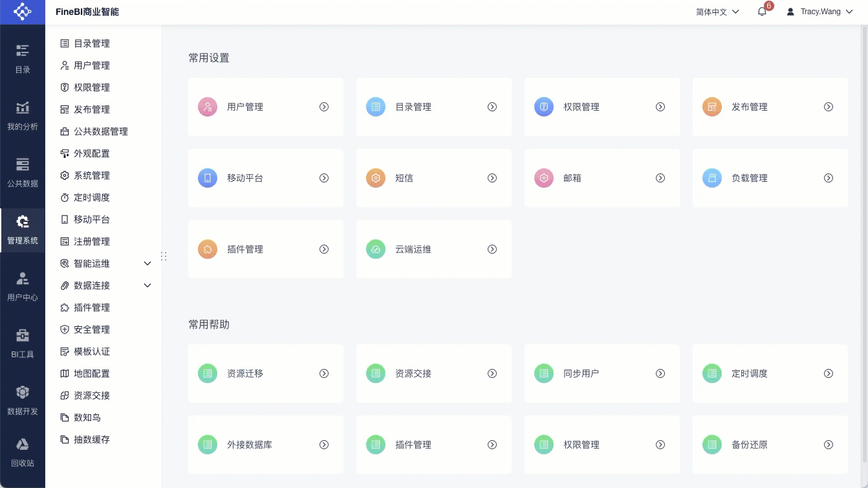
Task: Open the 资源迁移 help card
Action: (x=265, y=373)
